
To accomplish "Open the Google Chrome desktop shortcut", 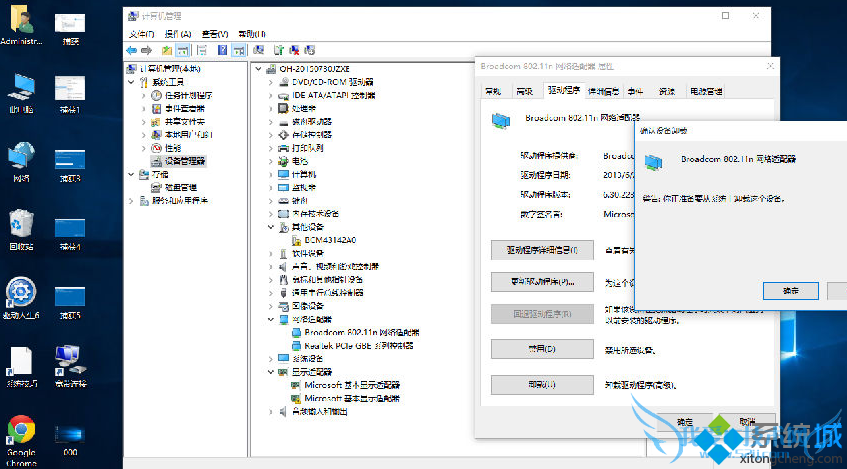I will tap(21, 435).
